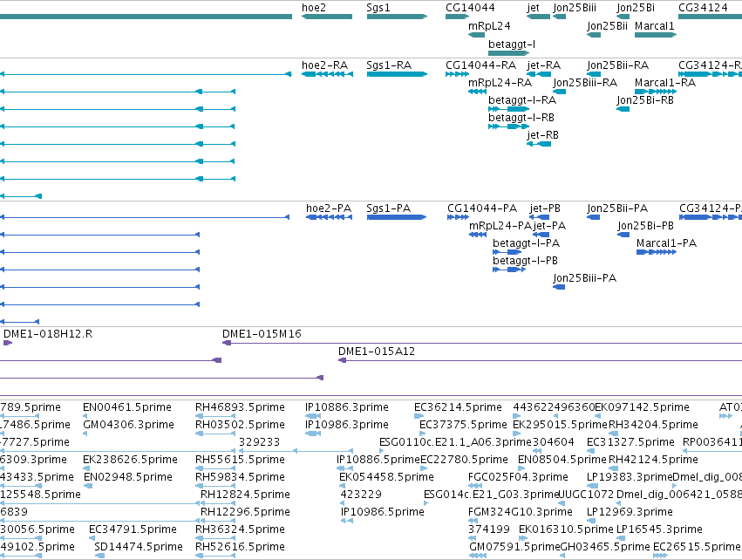The height and width of the screenshot is (560, 742).
Task: Select the Jon25Bii gene label
Action: pos(607,26)
